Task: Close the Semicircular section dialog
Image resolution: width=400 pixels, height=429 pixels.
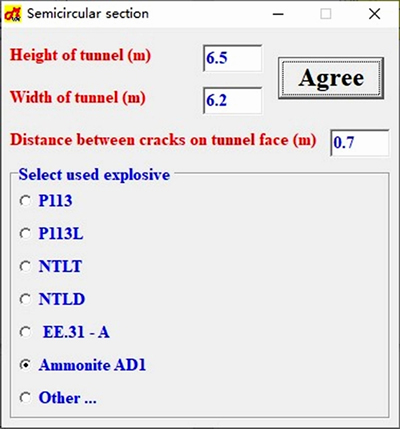Action: (x=374, y=14)
